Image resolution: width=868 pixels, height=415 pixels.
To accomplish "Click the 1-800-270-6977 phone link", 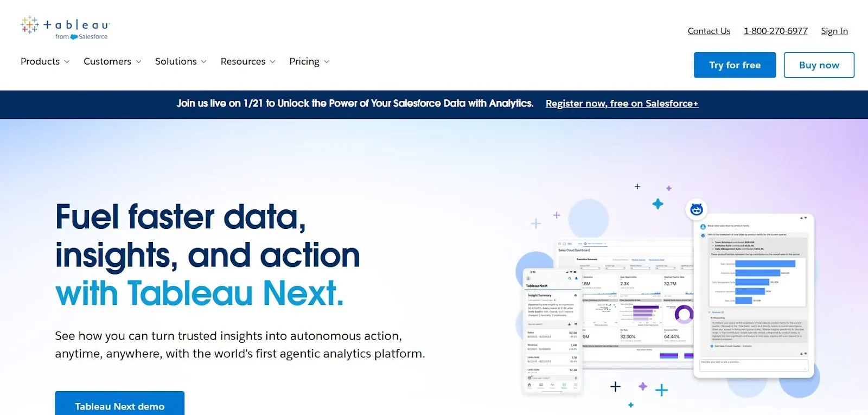I will (x=776, y=31).
